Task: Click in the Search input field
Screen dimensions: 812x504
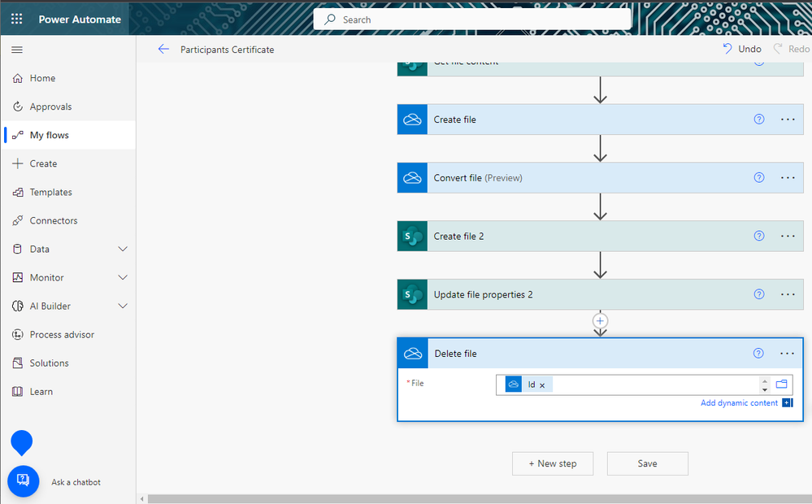Action: tap(471, 20)
